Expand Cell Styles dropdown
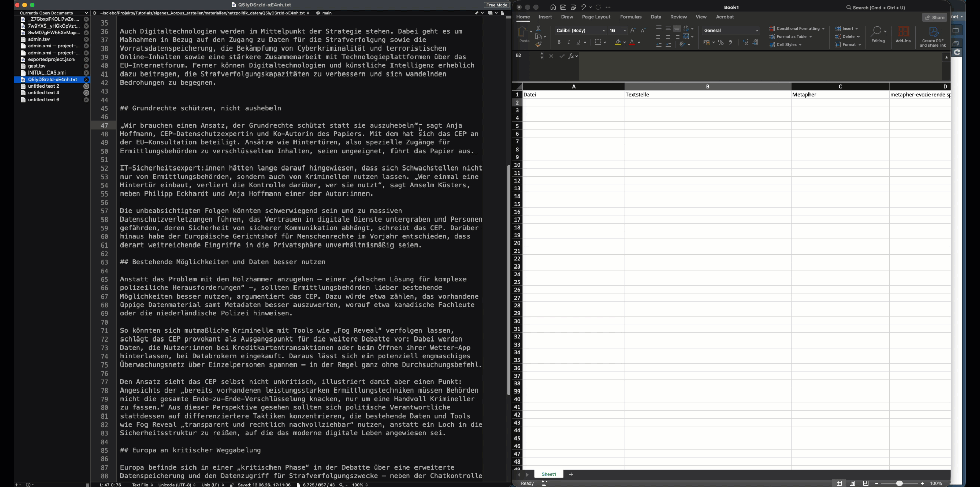 point(785,44)
